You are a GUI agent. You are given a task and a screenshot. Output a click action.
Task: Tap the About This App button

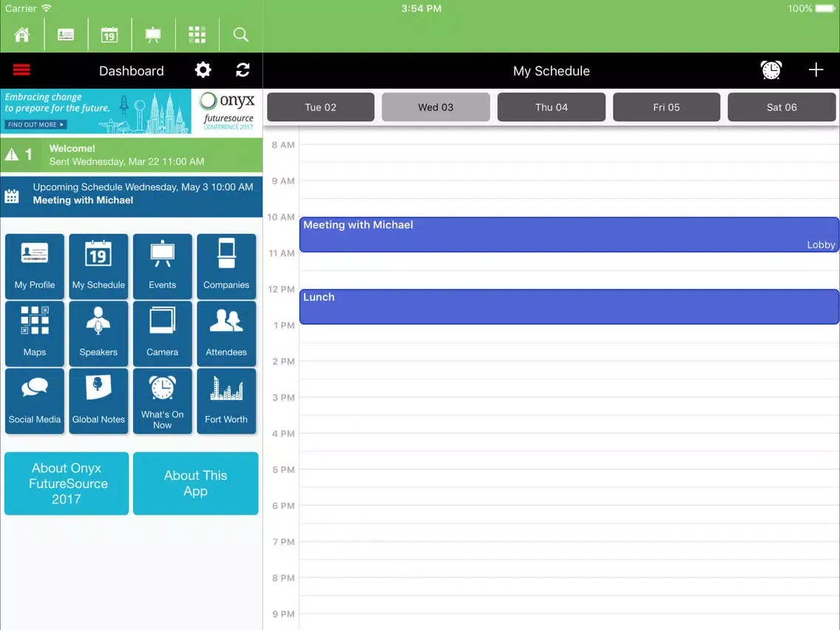pos(195,483)
